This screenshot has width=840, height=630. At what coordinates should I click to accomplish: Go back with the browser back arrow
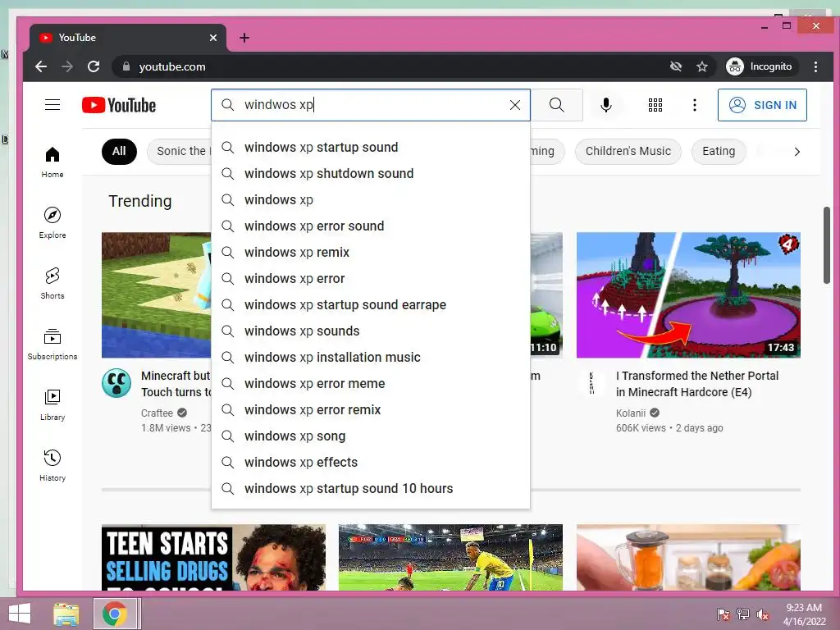click(x=41, y=66)
